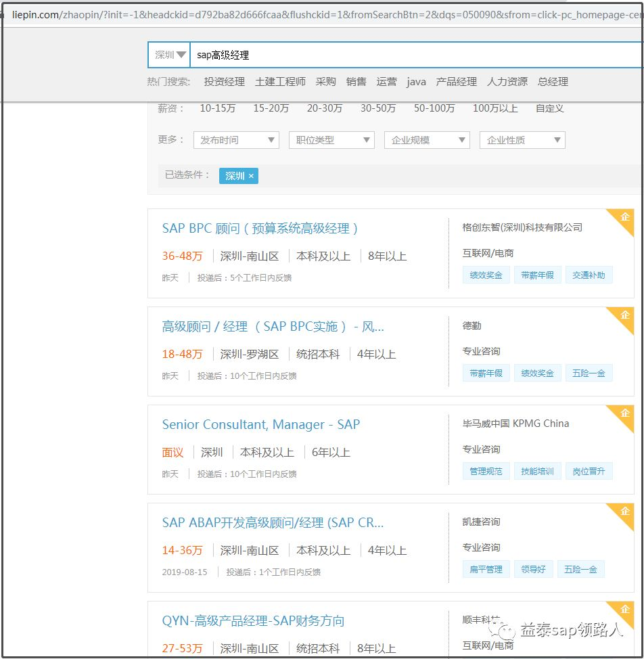Open job QYN-高级产品经理-SAP财务方向
Viewport: 644px width, 659px height.
[x=253, y=620]
